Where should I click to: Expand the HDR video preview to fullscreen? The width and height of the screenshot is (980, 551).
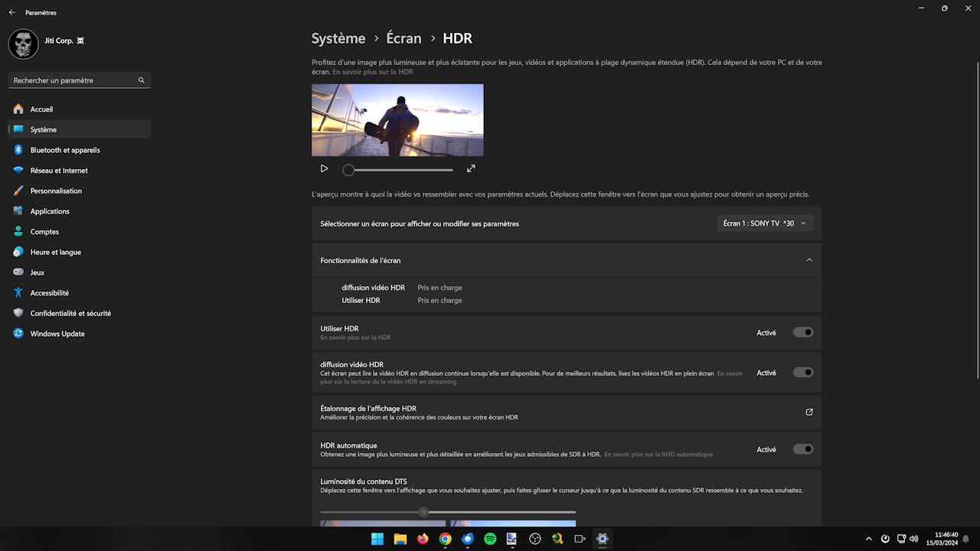(471, 168)
